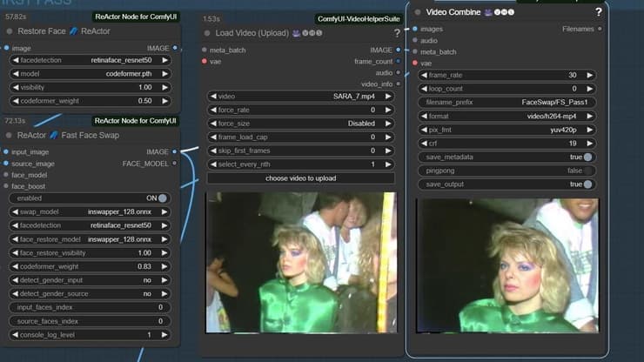Screen dimensions: 644x362
Task: Click the Load Video node collapse dot
Action: (207, 33)
